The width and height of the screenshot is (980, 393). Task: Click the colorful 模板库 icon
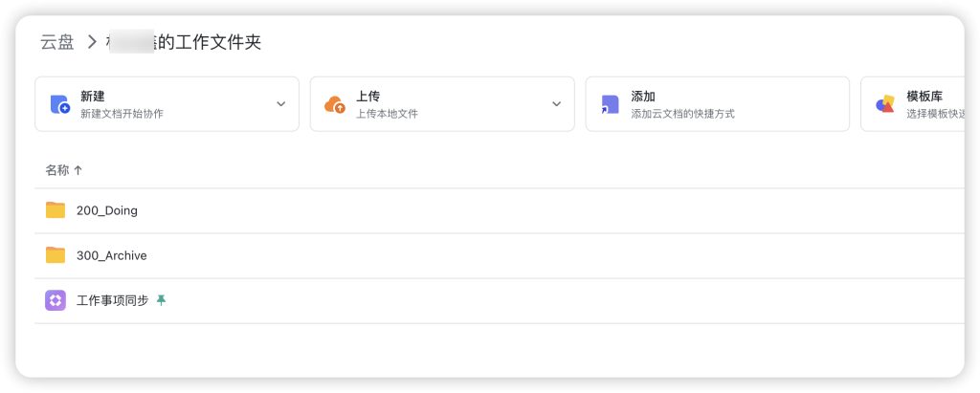pos(885,104)
